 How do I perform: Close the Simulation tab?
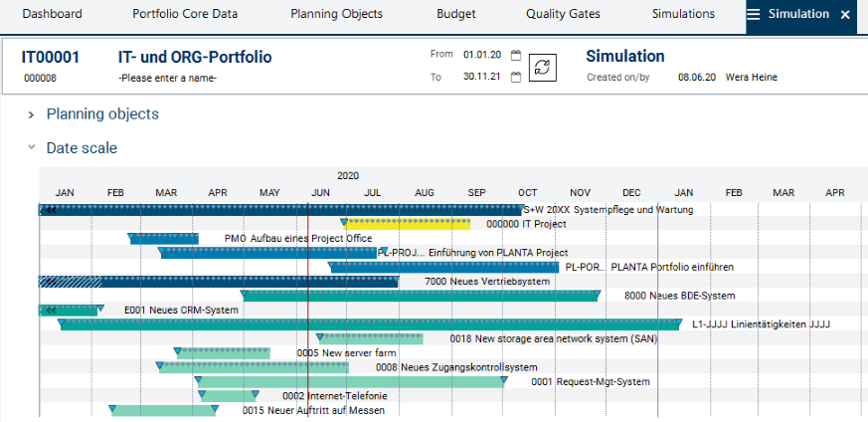click(845, 15)
